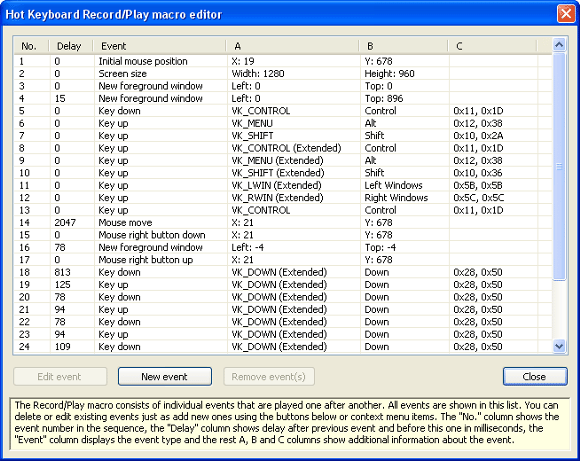The height and width of the screenshot is (461, 580).
Task: Select event 16 New foreground window row
Action: [283, 248]
